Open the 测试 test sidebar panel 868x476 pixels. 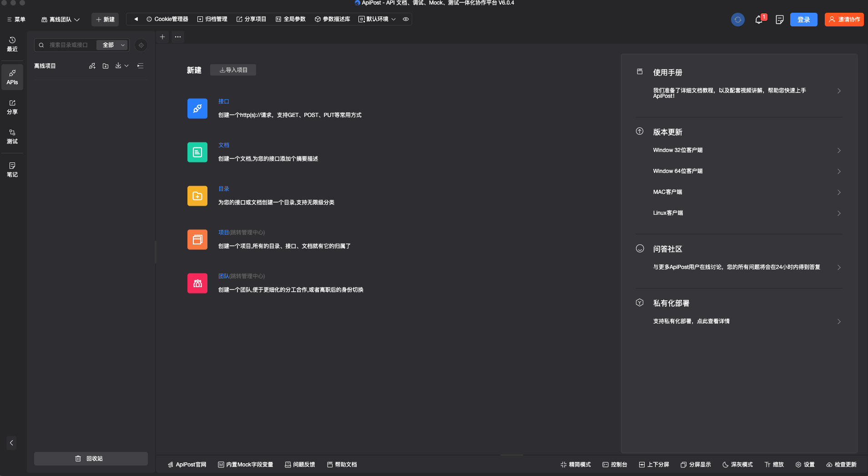click(x=12, y=137)
